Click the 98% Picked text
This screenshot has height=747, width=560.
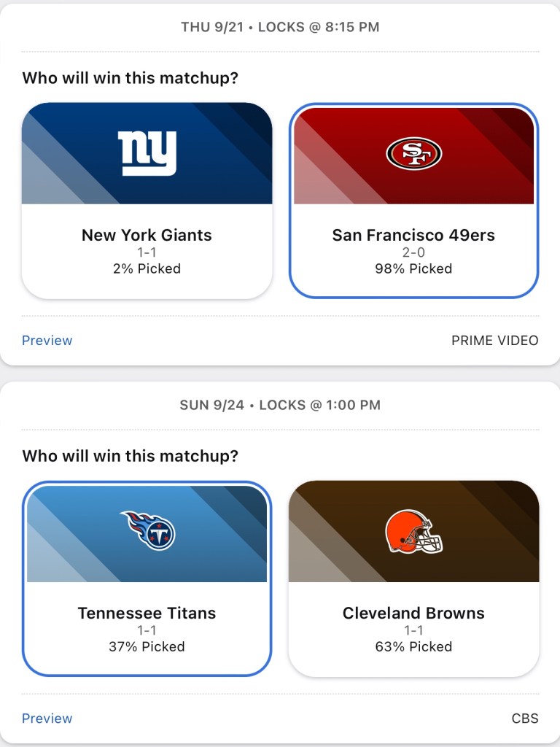(x=413, y=268)
